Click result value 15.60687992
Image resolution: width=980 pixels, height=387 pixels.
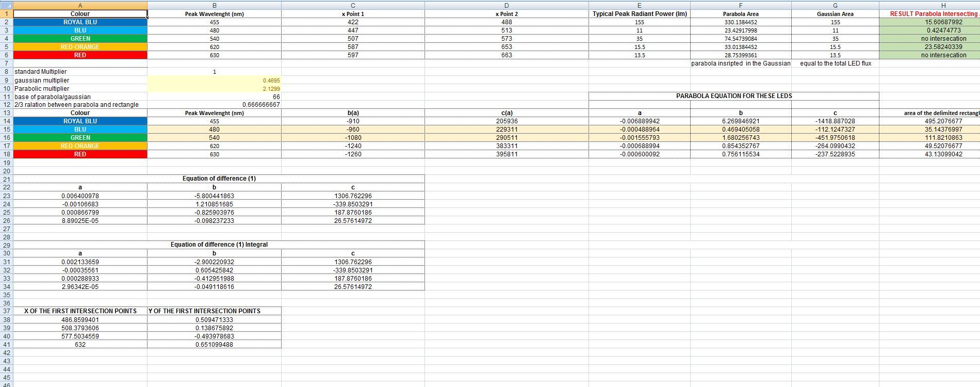point(929,22)
